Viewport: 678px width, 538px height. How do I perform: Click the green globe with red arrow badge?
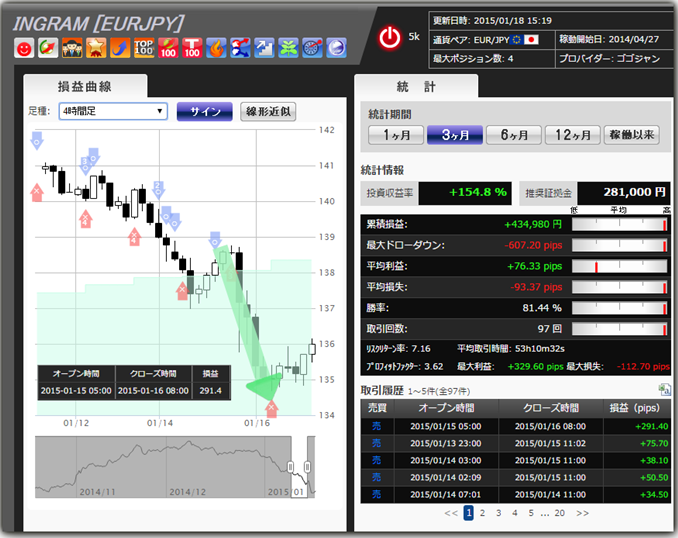pyautogui.click(x=48, y=48)
